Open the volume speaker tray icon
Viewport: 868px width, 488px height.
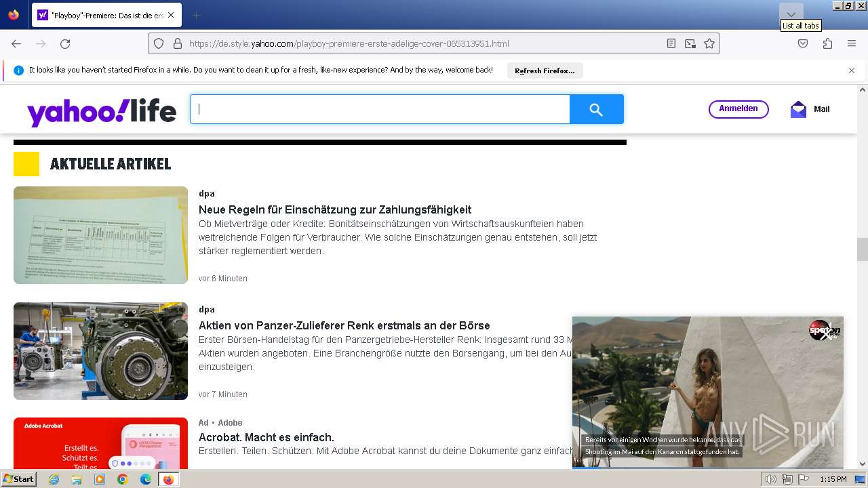[x=771, y=479]
